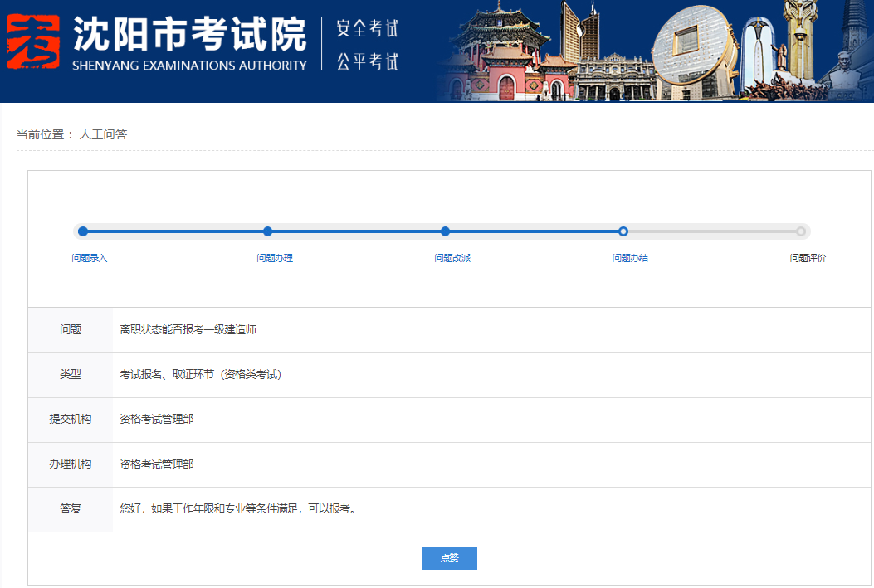Open the 提交机构 organization entry
Image resolution: width=874 pixels, height=588 pixels.
(x=157, y=418)
